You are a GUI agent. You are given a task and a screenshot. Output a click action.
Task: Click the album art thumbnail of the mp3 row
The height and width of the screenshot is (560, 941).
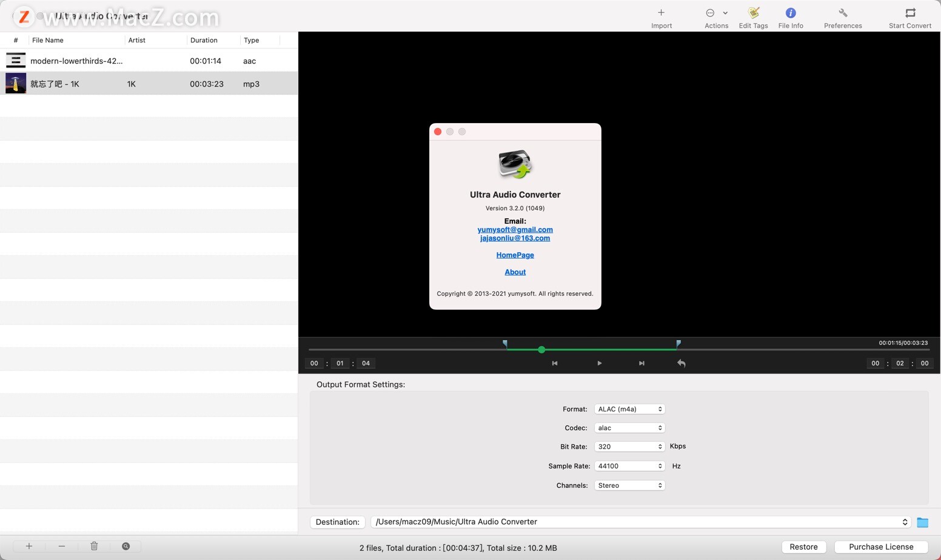(16, 84)
